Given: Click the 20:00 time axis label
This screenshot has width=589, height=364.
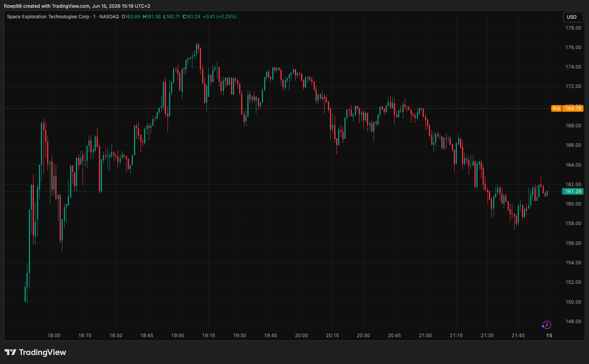Looking at the screenshot, I should pyautogui.click(x=301, y=336).
